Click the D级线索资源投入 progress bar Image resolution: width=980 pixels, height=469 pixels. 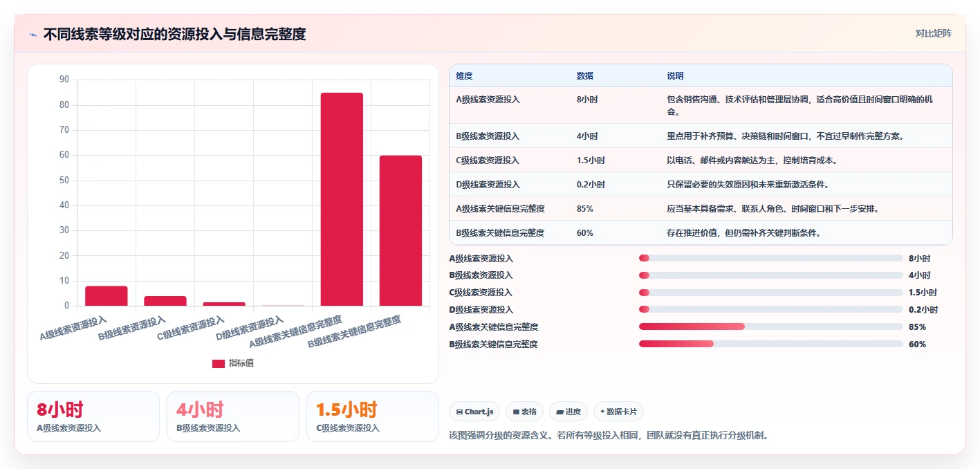coord(771,309)
